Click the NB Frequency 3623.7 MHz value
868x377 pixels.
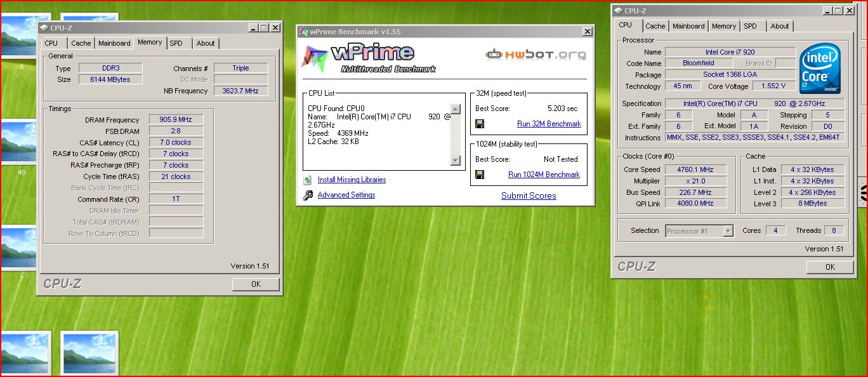[x=240, y=91]
